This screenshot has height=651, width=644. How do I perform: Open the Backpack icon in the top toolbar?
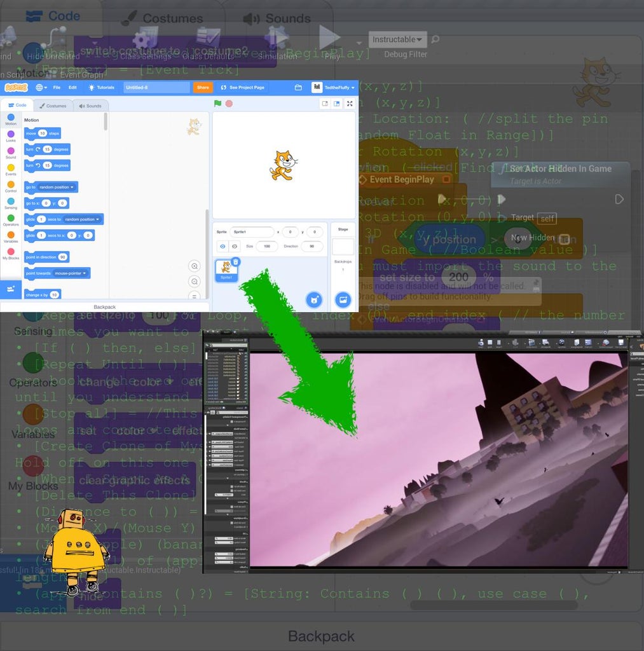298,87
